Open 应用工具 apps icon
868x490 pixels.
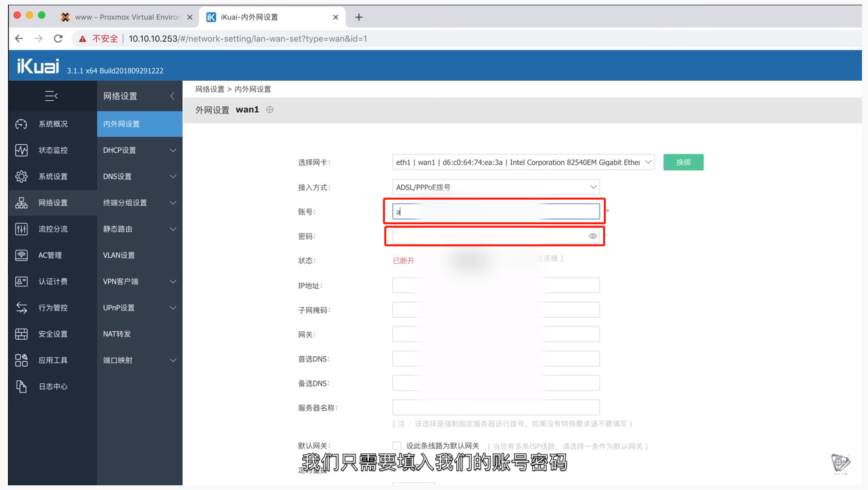point(21,360)
